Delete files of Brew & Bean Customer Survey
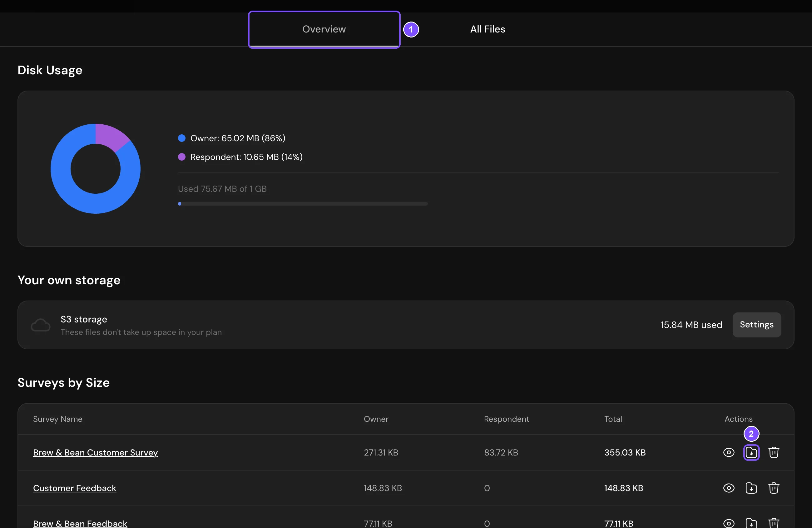The image size is (812, 528). (x=774, y=452)
